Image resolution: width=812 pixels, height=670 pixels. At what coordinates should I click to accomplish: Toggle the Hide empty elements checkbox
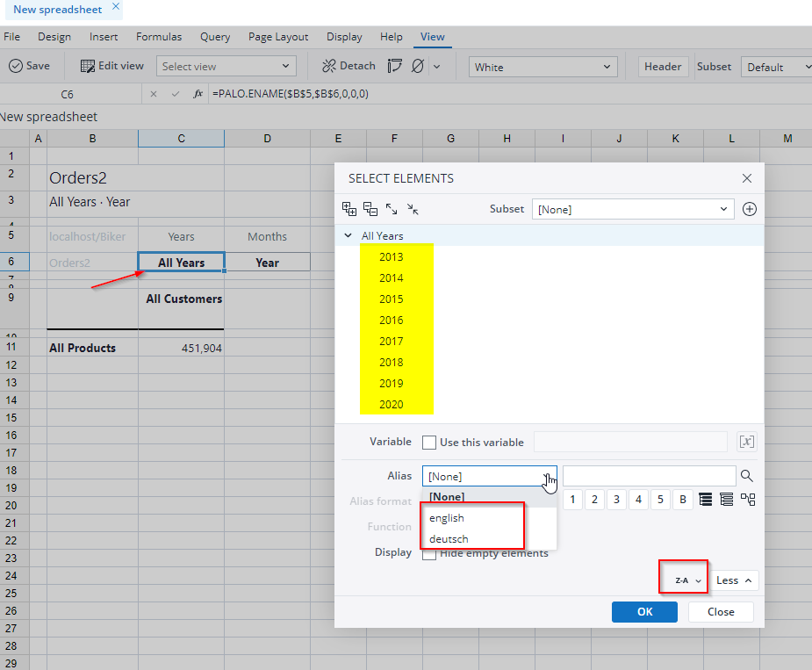point(429,554)
